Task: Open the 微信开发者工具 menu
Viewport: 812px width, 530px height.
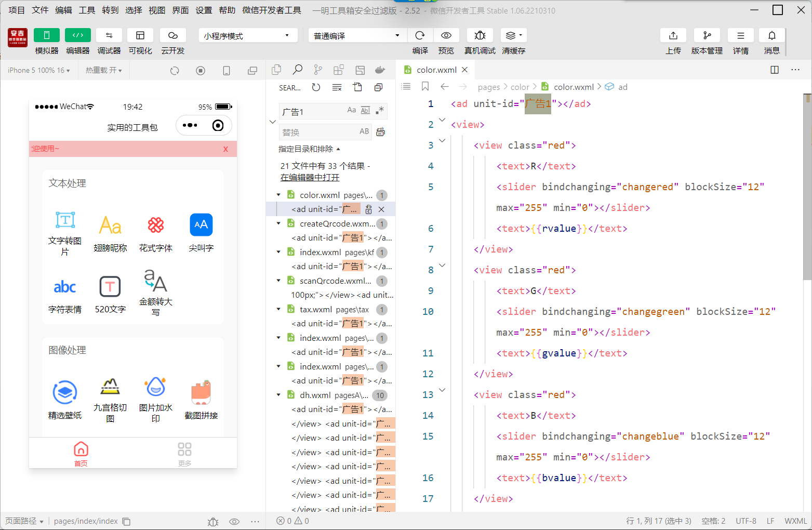Action: (x=272, y=10)
